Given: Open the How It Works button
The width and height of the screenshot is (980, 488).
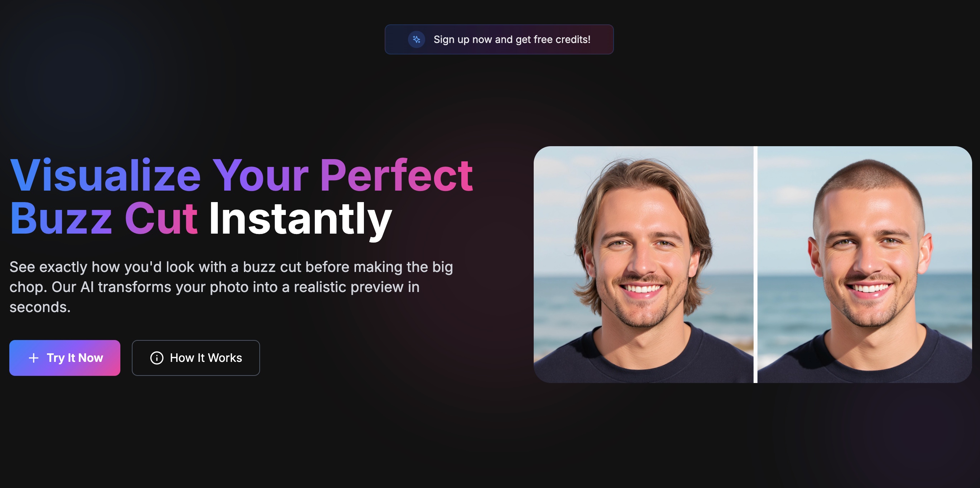Looking at the screenshot, I should pos(196,358).
